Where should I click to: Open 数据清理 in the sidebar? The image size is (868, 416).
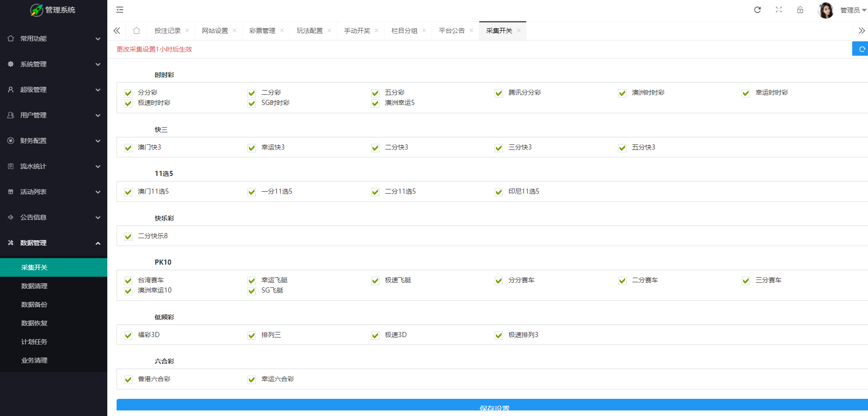click(53, 286)
